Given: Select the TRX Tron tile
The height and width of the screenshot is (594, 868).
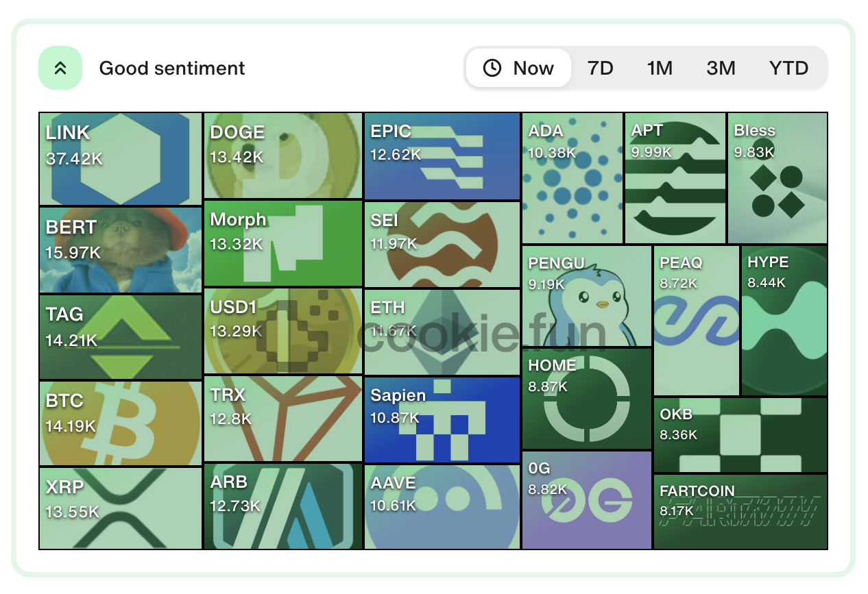Looking at the screenshot, I should tap(283, 419).
